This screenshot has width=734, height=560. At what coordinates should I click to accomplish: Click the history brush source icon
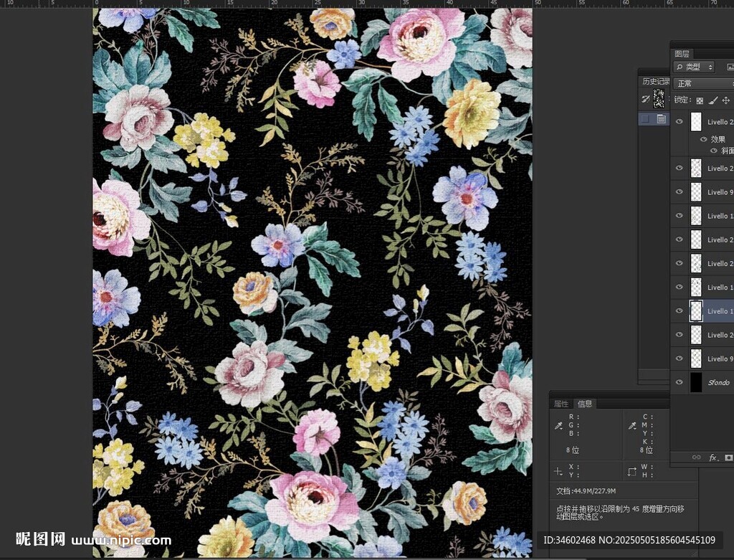tap(646, 99)
